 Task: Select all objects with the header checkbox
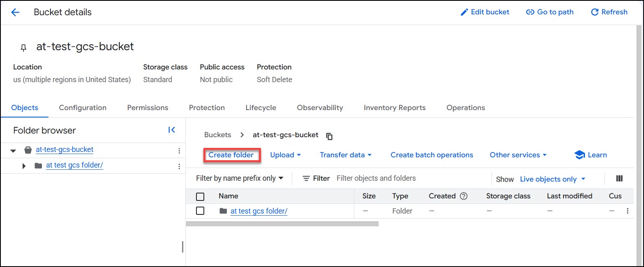[x=200, y=196]
